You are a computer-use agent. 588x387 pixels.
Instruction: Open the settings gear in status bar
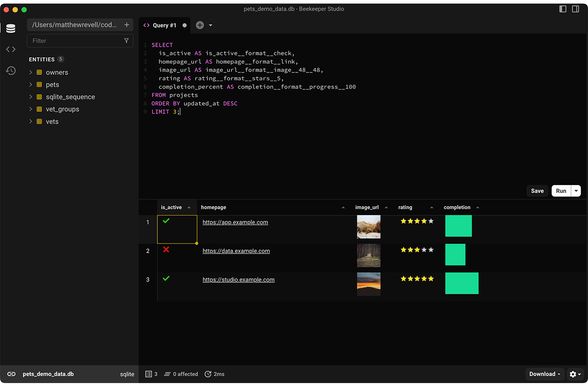[573, 374]
